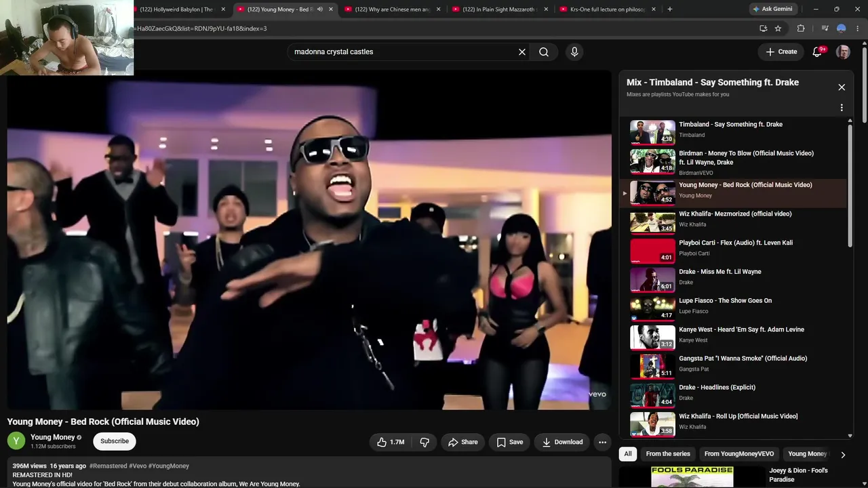Viewport: 868px width, 488px height.
Task: Click the install app icon in address bar
Action: (764, 28)
